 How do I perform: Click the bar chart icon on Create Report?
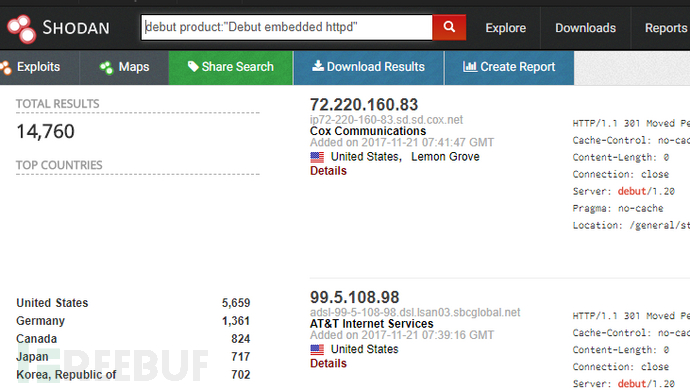pos(470,66)
